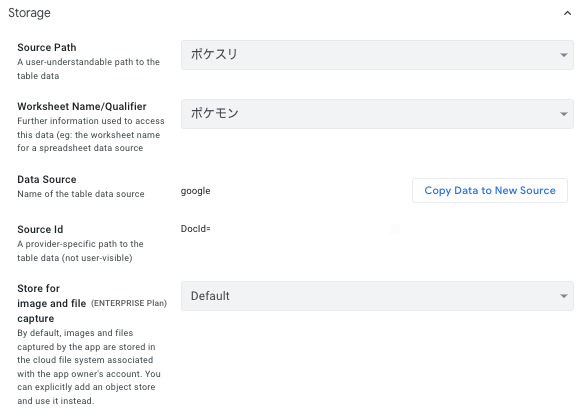Click the Source Id label

pyautogui.click(x=40, y=230)
